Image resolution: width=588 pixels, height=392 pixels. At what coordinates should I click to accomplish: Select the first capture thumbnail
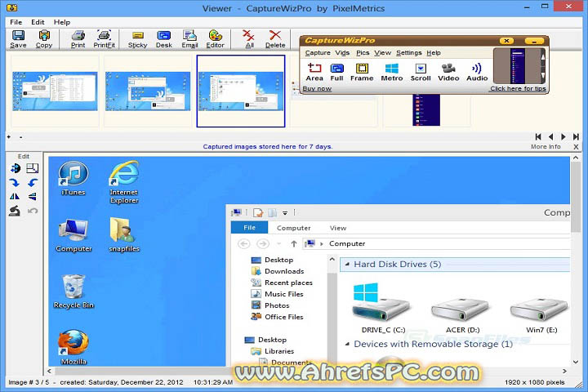55,91
